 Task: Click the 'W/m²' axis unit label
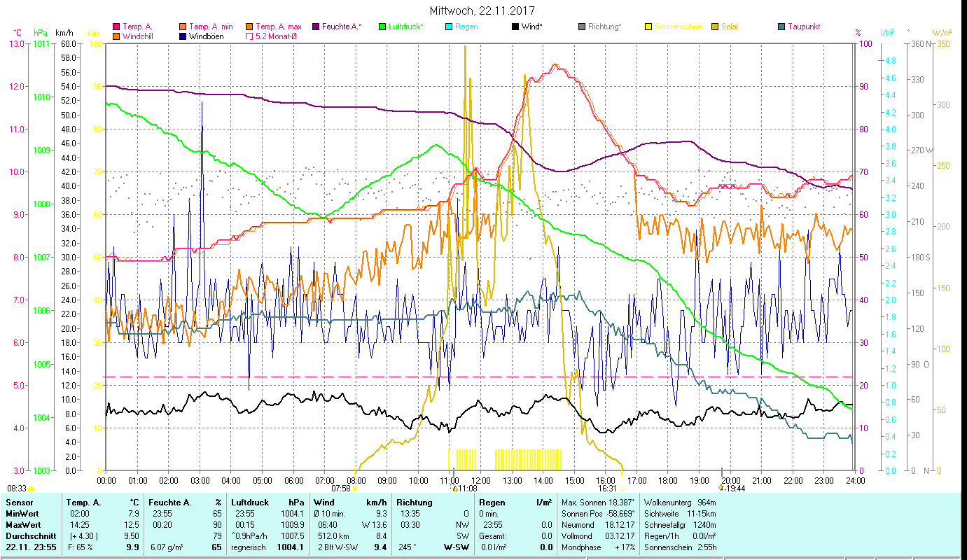click(x=942, y=33)
